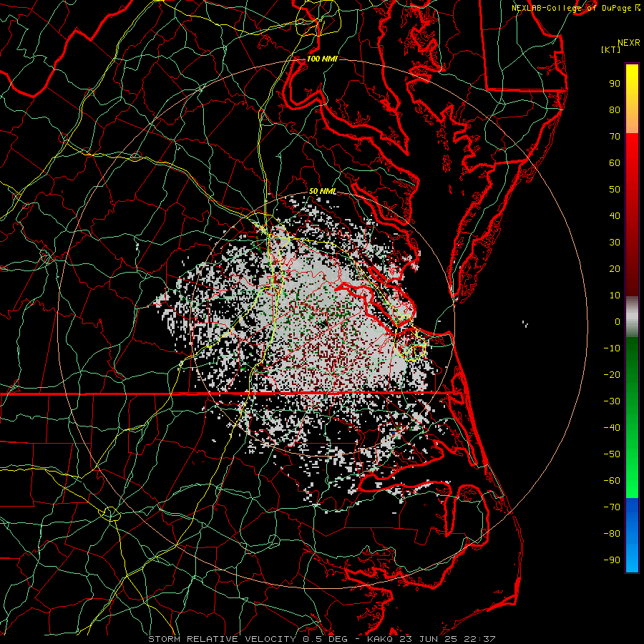Click the 50 value on the velocity scale
Screen dimensions: 644x644
click(x=615, y=190)
